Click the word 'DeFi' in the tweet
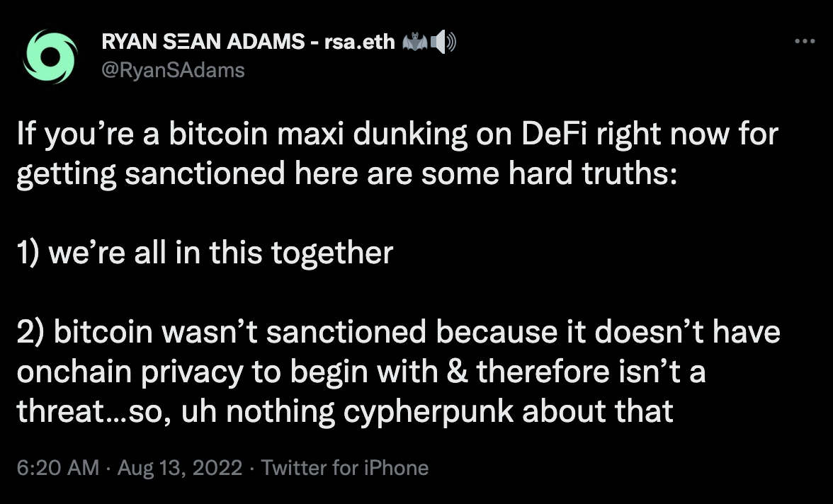 coord(554,134)
